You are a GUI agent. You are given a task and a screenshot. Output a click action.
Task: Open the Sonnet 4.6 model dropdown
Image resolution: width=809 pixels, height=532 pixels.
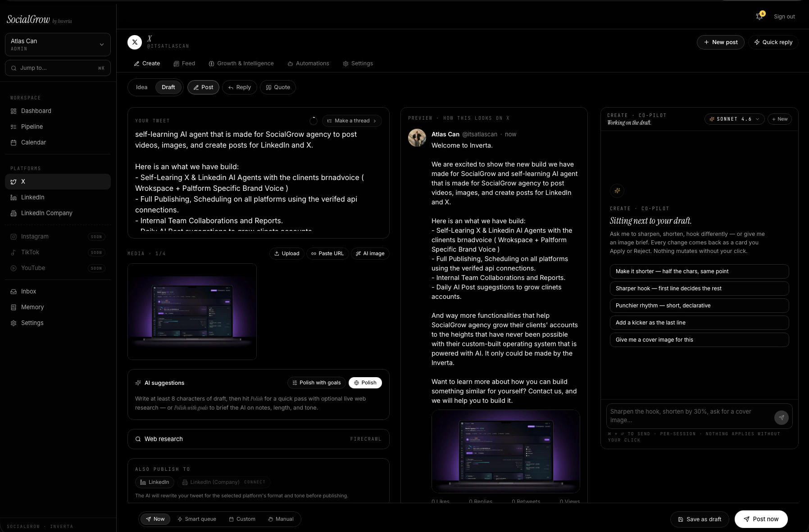tap(734, 119)
